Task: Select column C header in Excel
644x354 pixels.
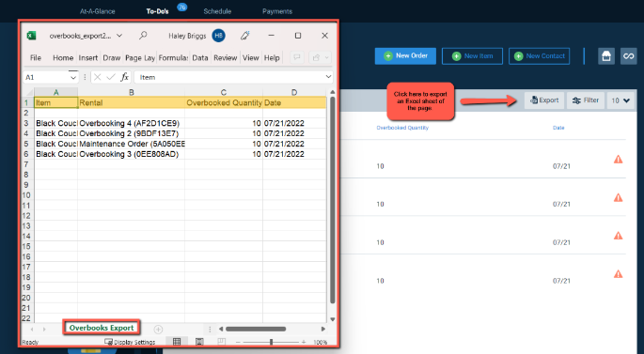Action: point(224,92)
